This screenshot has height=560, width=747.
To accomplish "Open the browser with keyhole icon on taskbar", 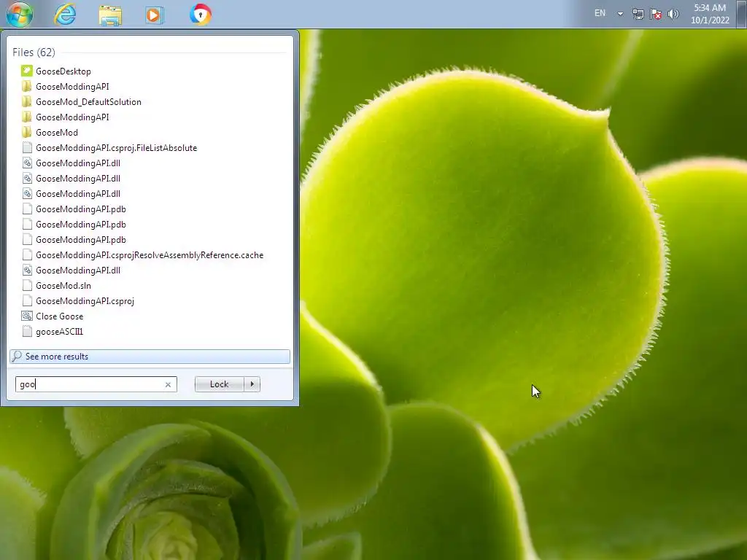I will (x=200, y=15).
